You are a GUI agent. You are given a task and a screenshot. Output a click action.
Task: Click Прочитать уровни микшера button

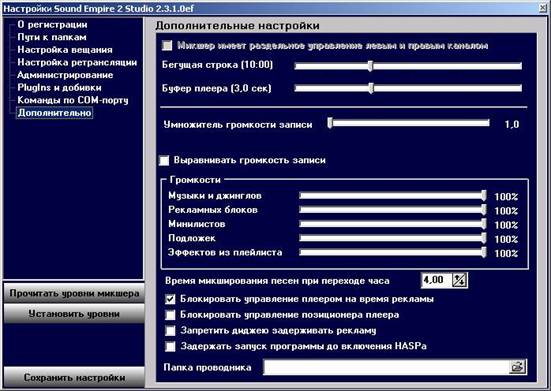tap(74, 294)
